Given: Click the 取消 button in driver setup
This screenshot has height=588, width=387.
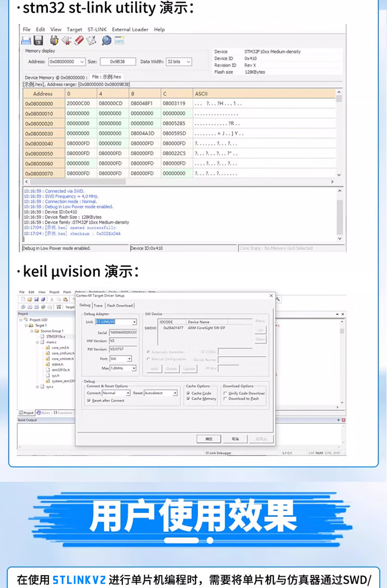Looking at the screenshot, I should [x=236, y=439].
